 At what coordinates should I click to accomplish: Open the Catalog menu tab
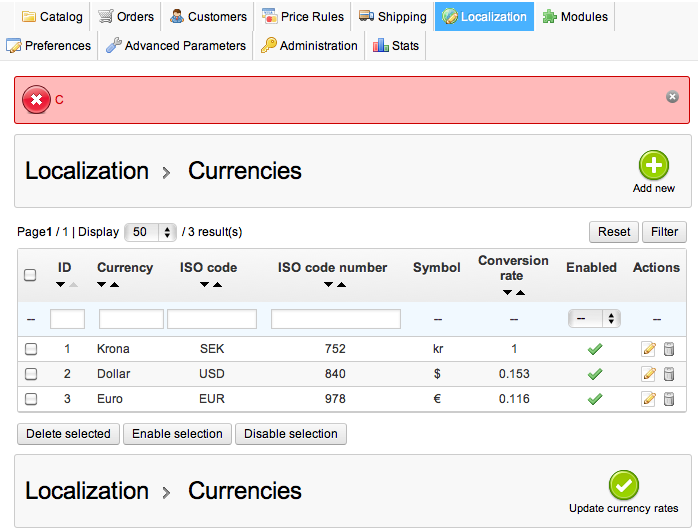pos(53,16)
